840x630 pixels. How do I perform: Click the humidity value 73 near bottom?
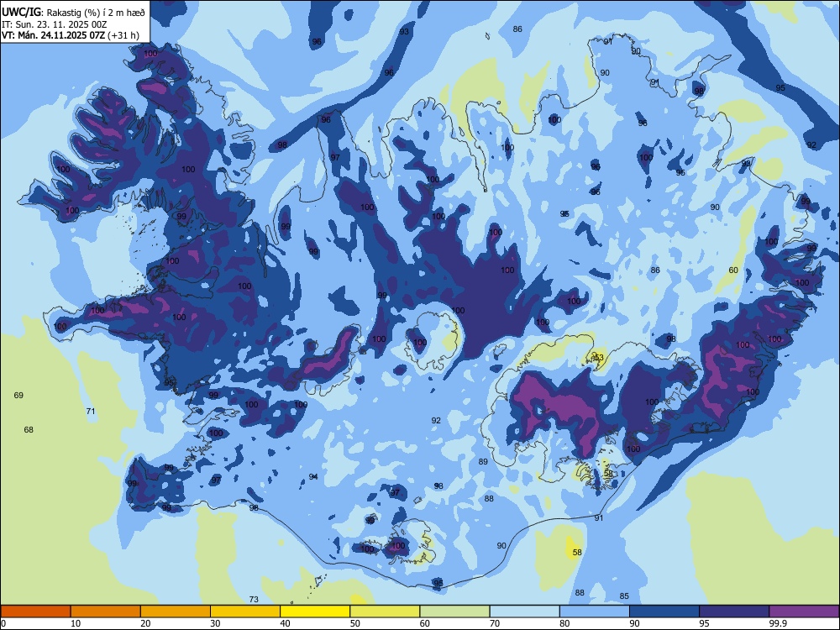254,600
